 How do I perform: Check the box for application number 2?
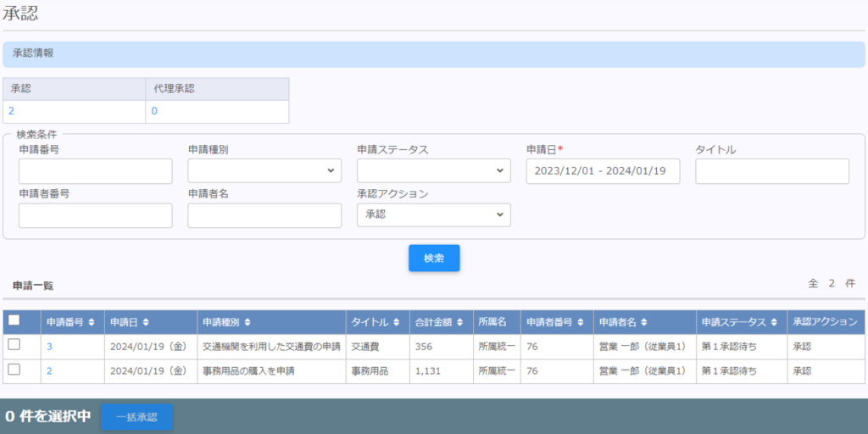coord(14,370)
